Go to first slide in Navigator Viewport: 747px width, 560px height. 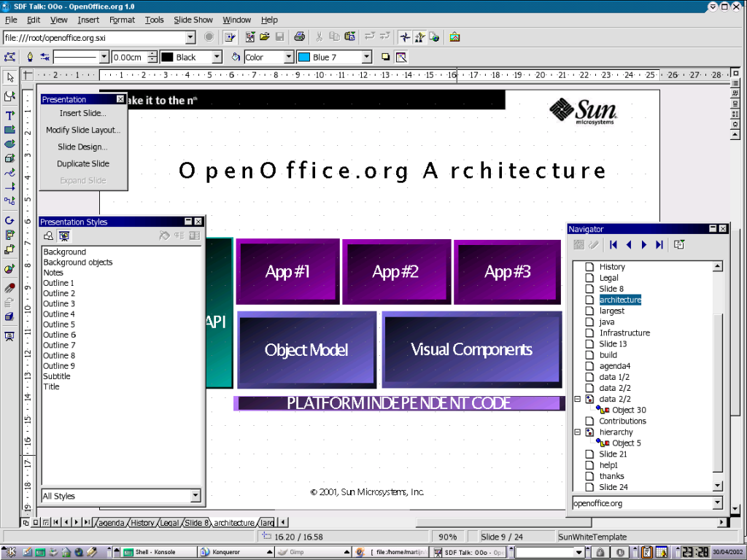tap(614, 245)
